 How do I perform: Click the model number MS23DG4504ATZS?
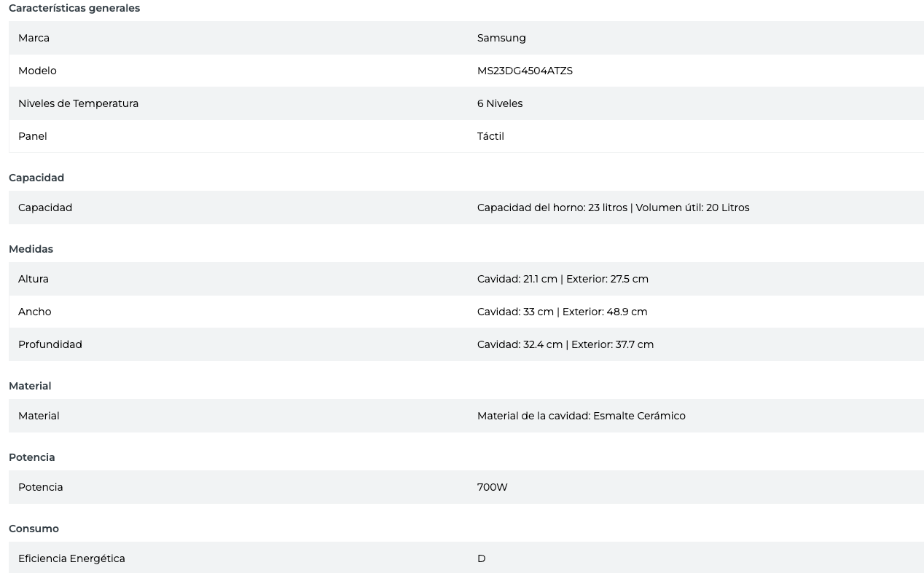(525, 71)
